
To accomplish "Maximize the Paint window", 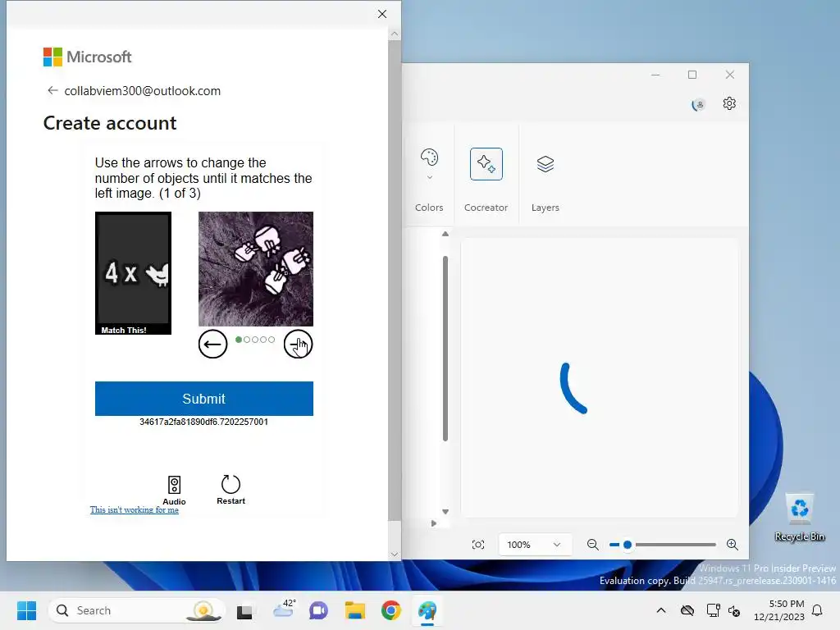I will (692, 75).
